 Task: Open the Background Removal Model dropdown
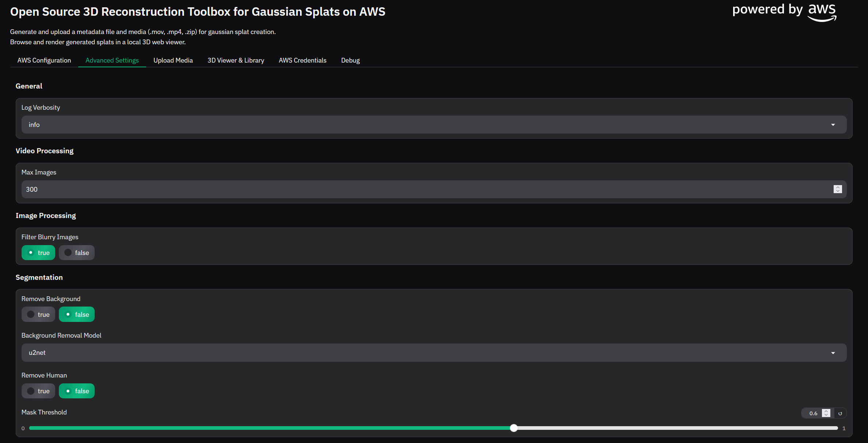434,353
